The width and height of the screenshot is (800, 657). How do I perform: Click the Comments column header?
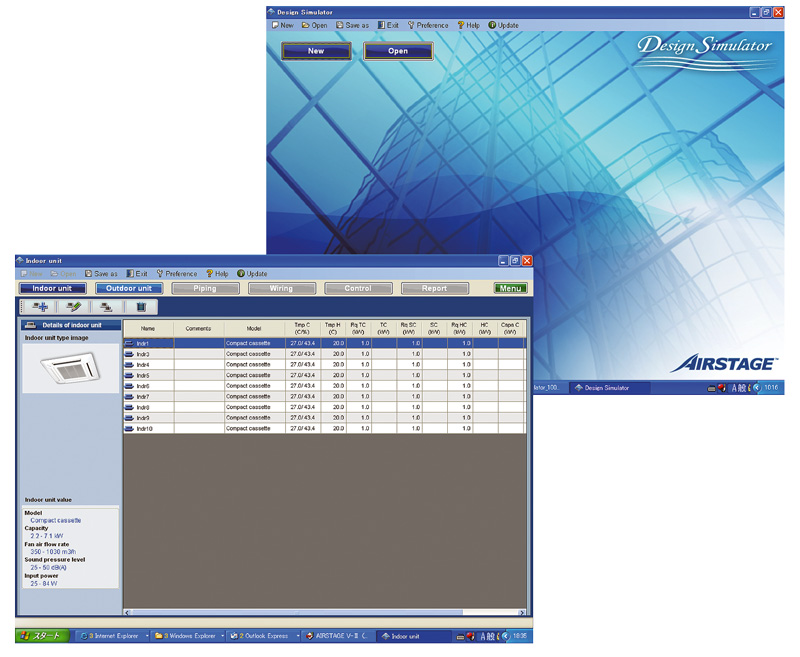(x=198, y=328)
